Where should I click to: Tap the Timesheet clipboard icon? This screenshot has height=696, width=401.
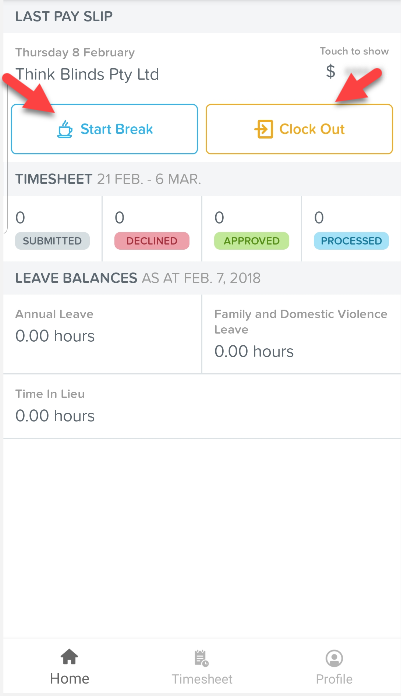(202, 658)
